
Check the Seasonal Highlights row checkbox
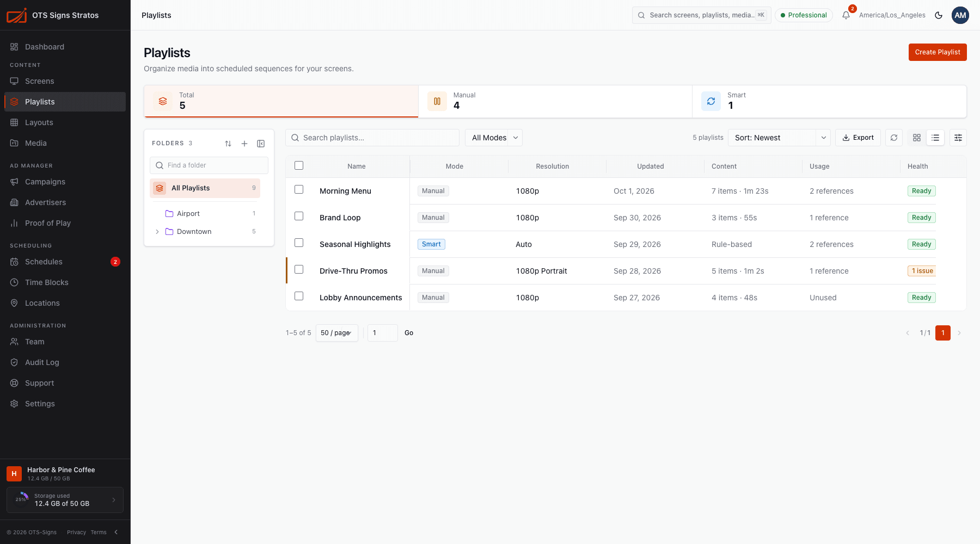(x=299, y=243)
